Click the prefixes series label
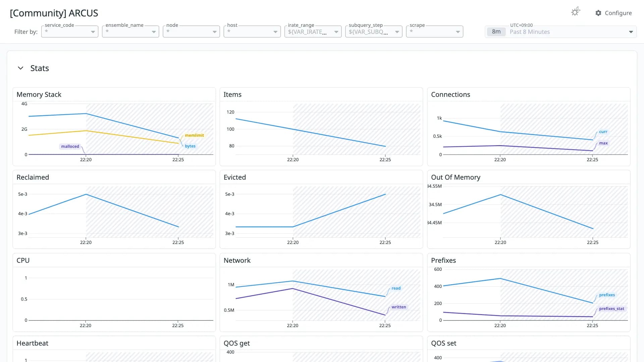 [607, 295]
